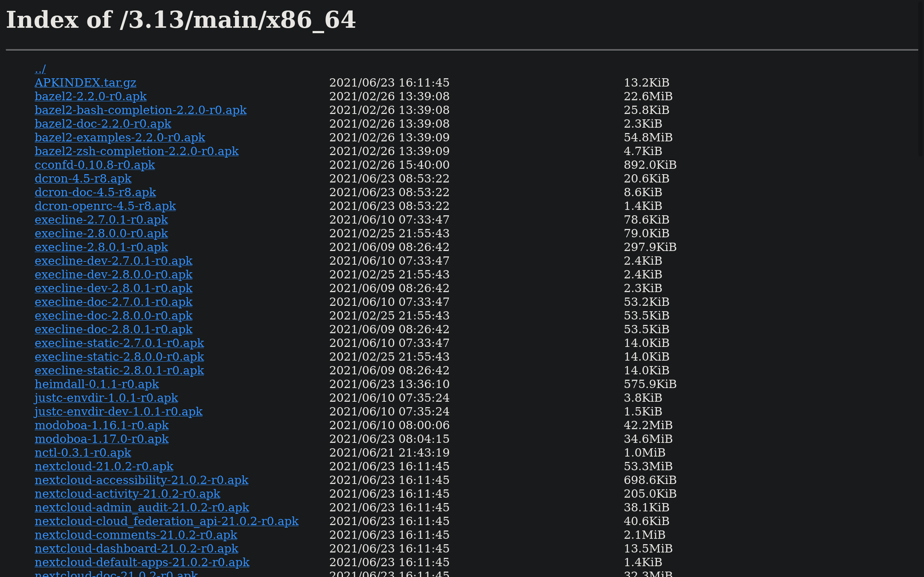The height and width of the screenshot is (577, 924).
Task: Open the parent directory ../ link
Action: coord(40,69)
